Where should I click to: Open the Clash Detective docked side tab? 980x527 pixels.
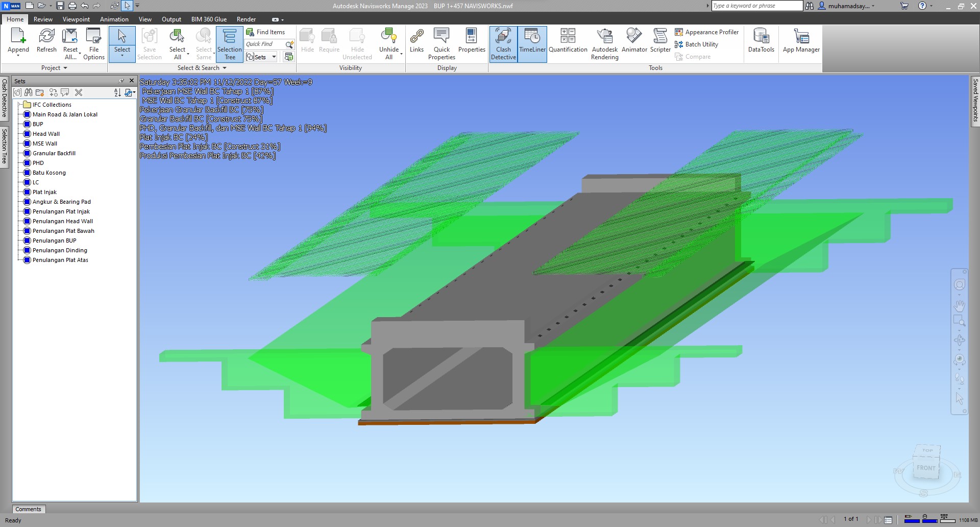coord(4,98)
